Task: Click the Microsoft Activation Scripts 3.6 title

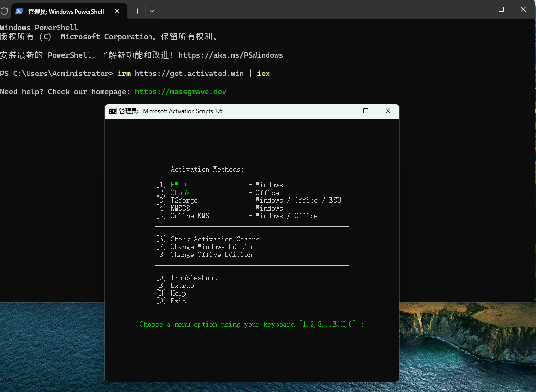Action: click(182, 111)
